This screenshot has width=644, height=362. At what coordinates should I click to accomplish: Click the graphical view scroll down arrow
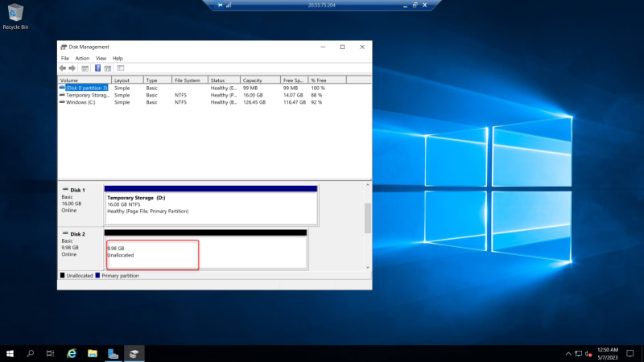coord(368,267)
